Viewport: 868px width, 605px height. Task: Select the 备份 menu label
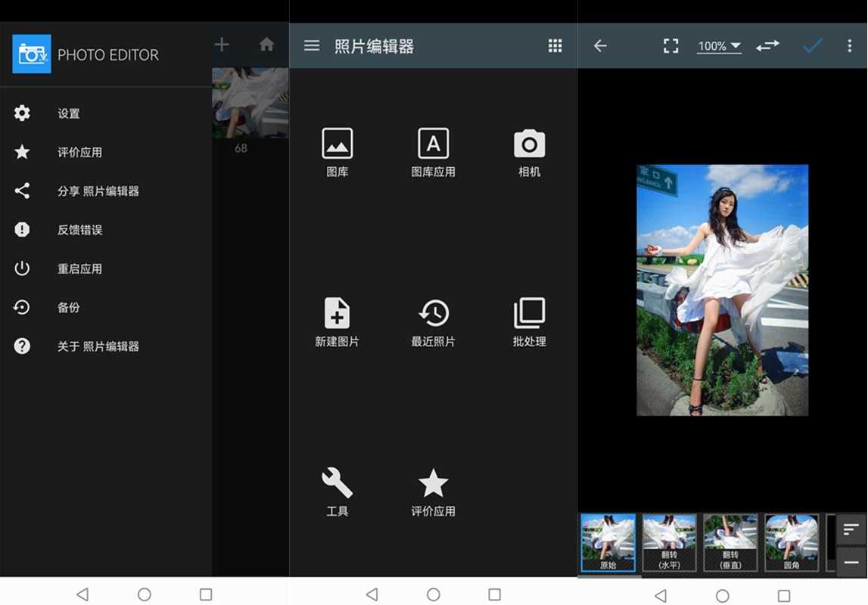point(69,308)
